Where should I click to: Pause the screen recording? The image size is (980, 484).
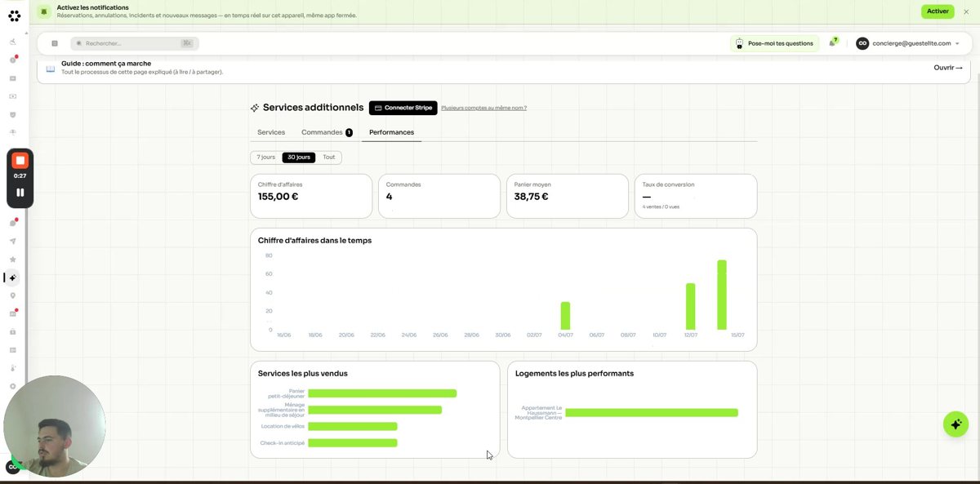[x=20, y=193]
